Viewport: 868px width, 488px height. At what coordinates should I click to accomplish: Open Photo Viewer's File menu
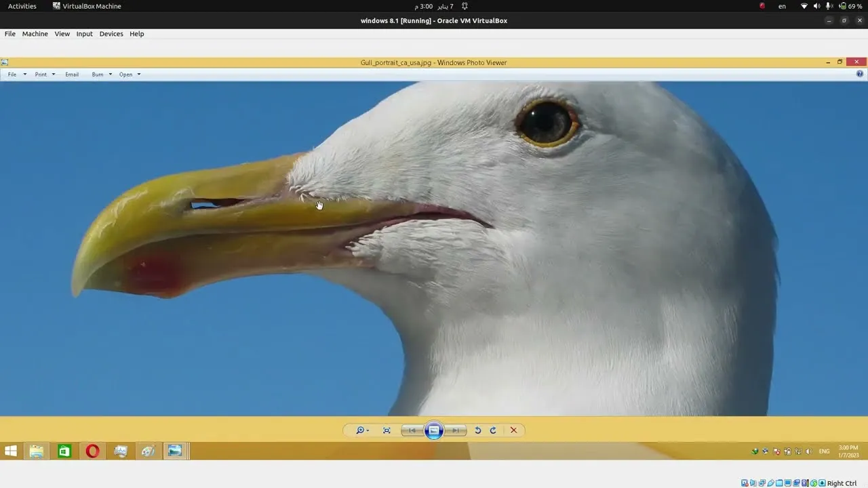tap(12, 75)
